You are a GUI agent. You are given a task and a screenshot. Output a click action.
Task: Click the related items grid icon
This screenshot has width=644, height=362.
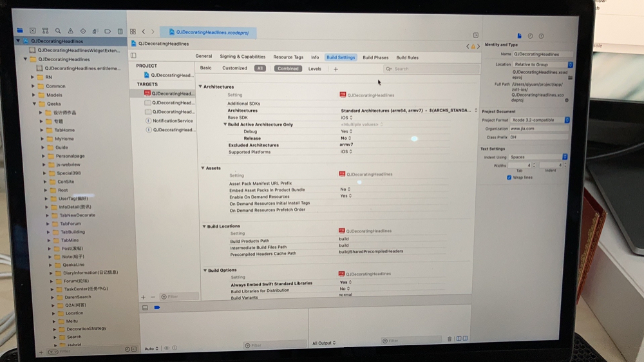point(133,32)
